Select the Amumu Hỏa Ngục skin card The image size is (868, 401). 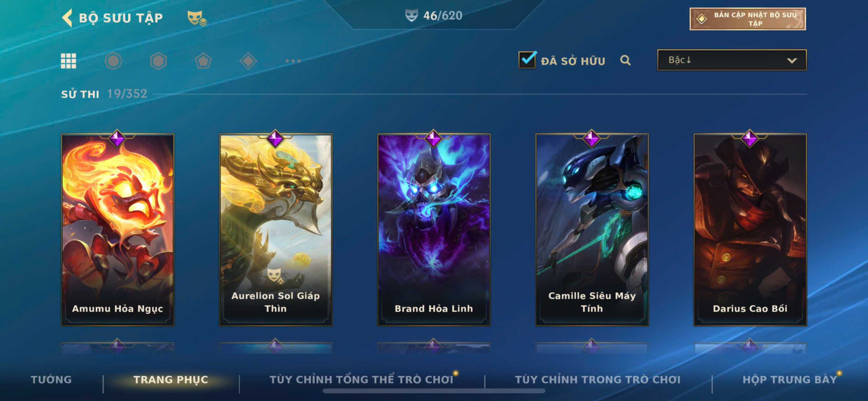coord(118,230)
